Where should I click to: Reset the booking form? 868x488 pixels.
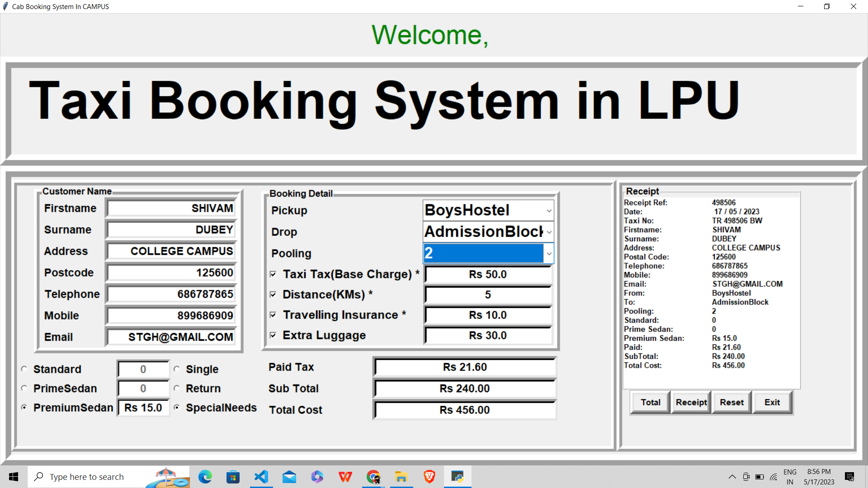[731, 402]
